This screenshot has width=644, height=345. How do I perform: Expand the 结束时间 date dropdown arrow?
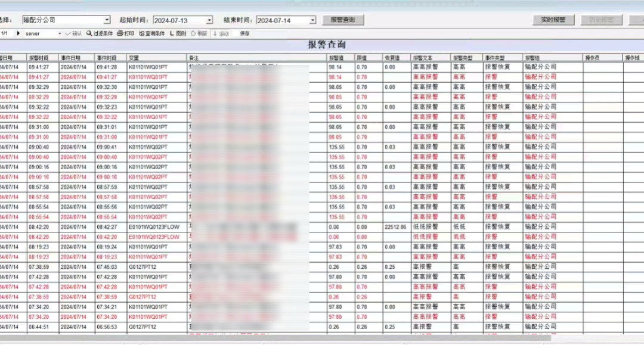(x=312, y=20)
